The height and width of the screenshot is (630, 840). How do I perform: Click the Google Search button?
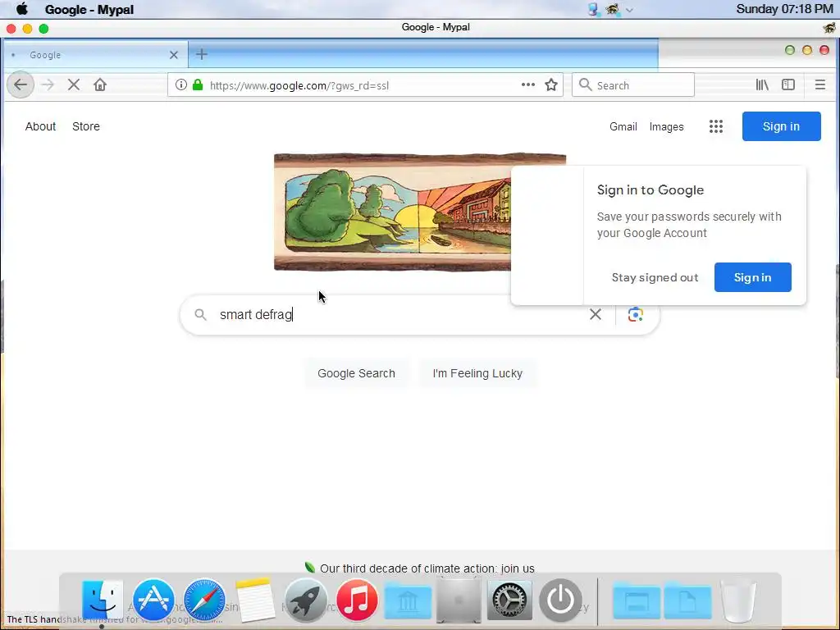(356, 373)
